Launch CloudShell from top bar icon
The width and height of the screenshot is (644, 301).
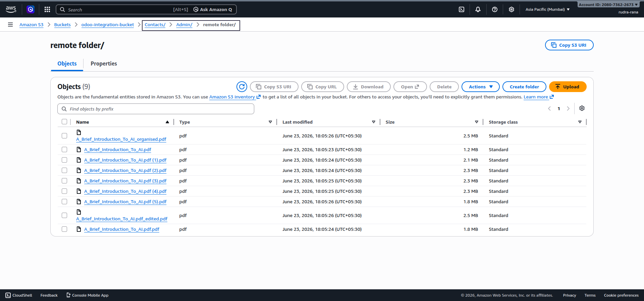click(462, 9)
